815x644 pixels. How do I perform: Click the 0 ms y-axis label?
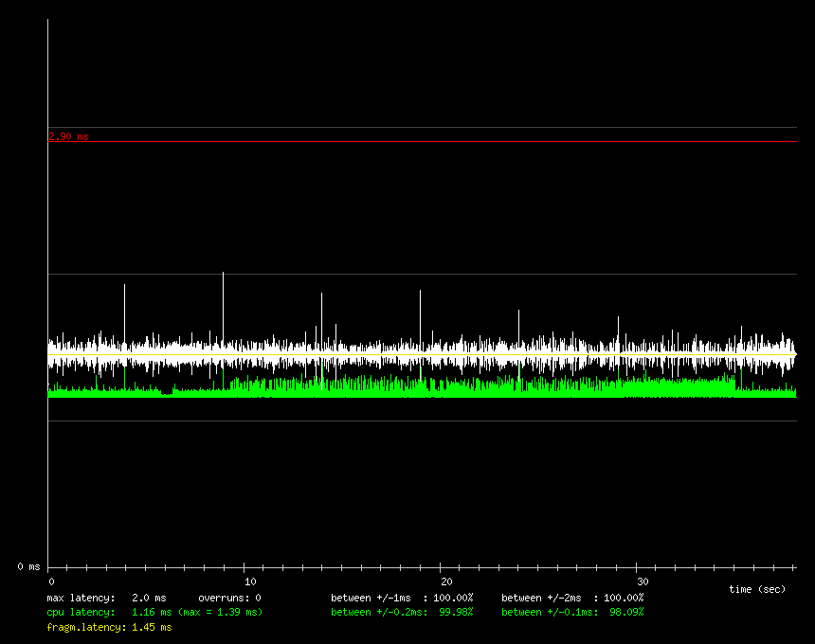pyautogui.click(x=27, y=566)
